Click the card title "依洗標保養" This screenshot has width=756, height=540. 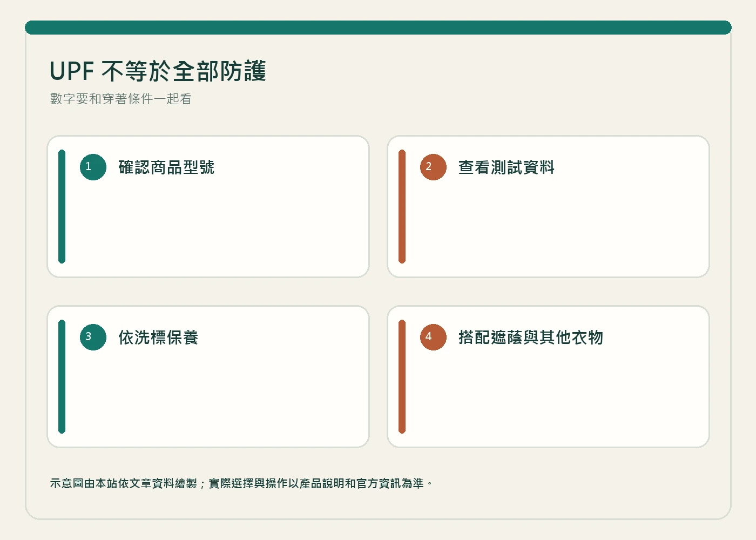[158, 337]
